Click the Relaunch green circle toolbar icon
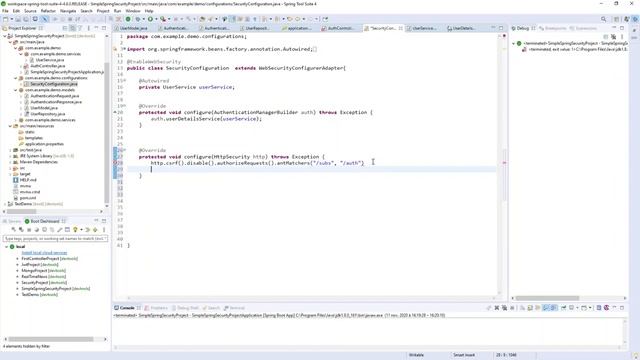The height and width of the screenshot is (360, 640). click(128, 19)
